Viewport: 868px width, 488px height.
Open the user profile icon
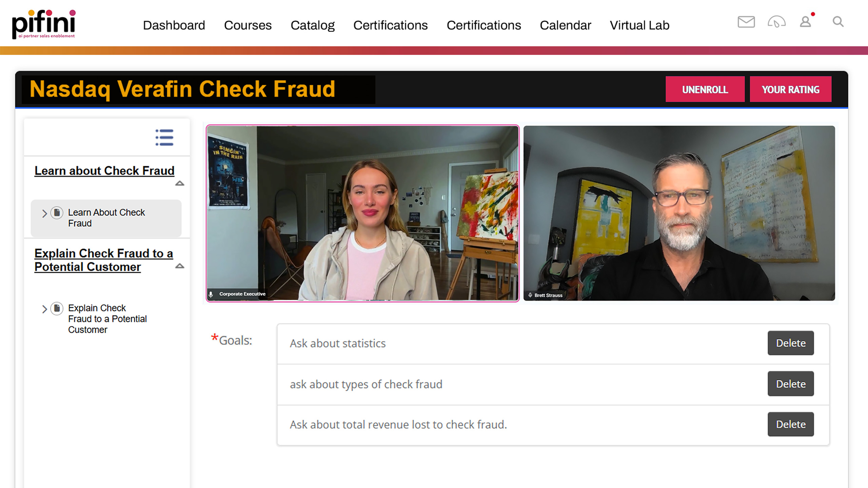tap(806, 22)
